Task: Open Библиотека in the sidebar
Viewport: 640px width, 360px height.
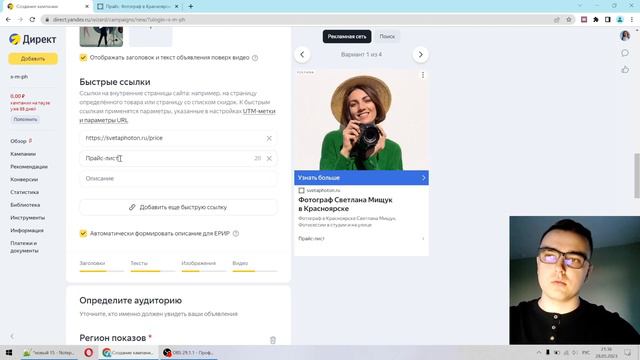Action: (25, 205)
